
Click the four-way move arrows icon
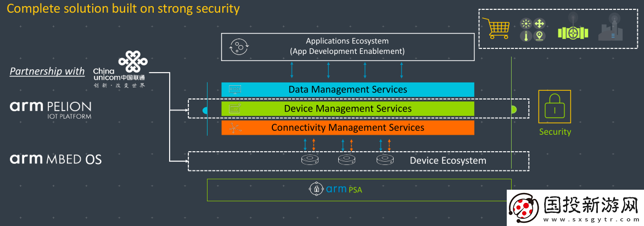pos(539,24)
